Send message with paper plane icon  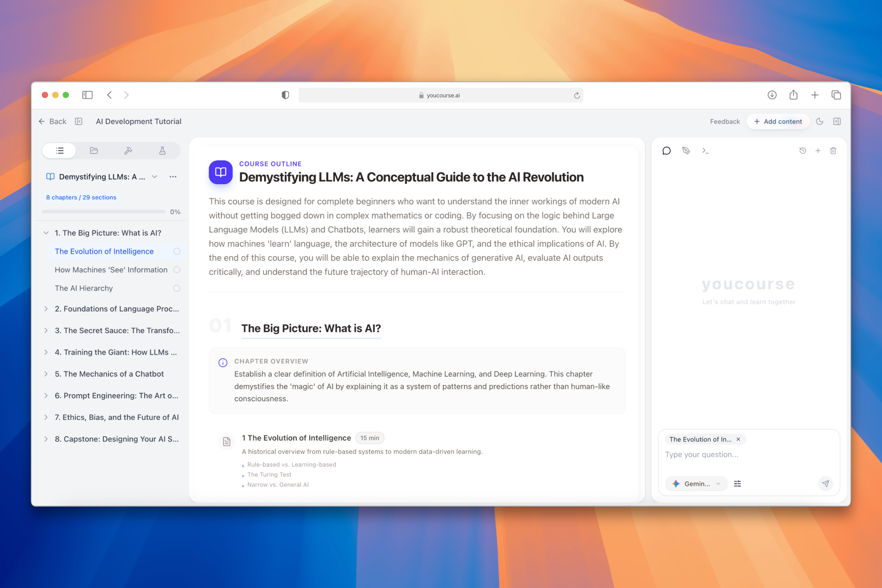coord(825,484)
